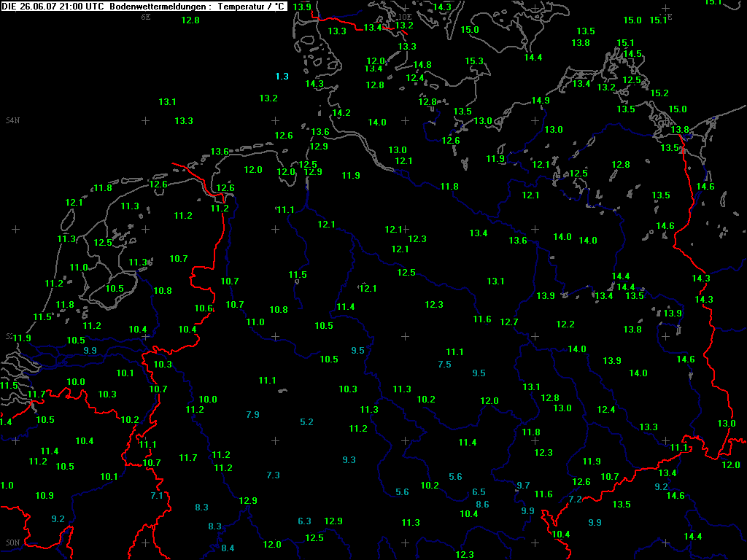Select the 7.2 temperature reading
747x560 pixels.
pos(575,499)
